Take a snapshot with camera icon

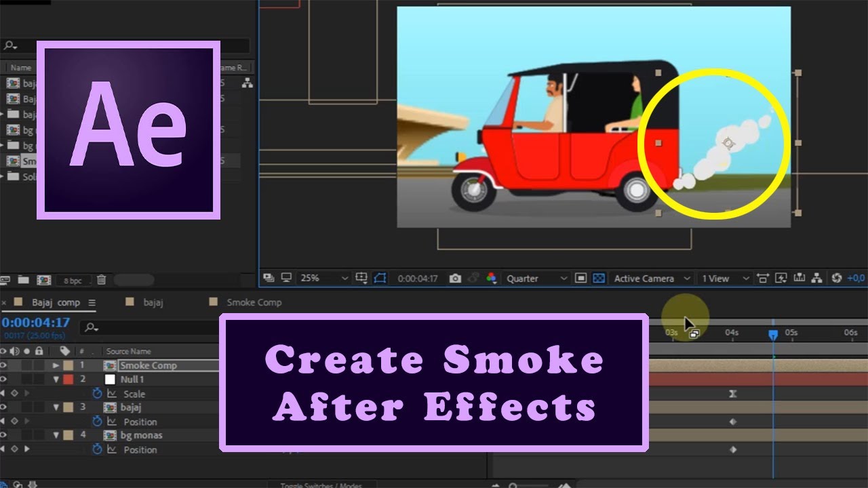pos(455,278)
